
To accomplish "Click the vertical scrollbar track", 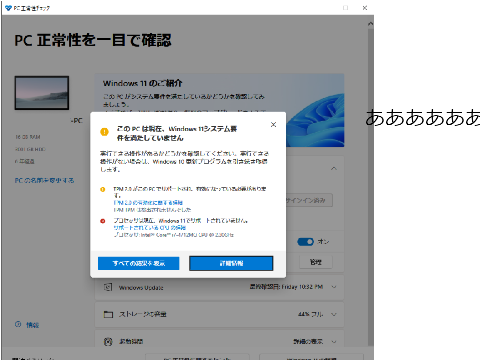I will point(370,187).
